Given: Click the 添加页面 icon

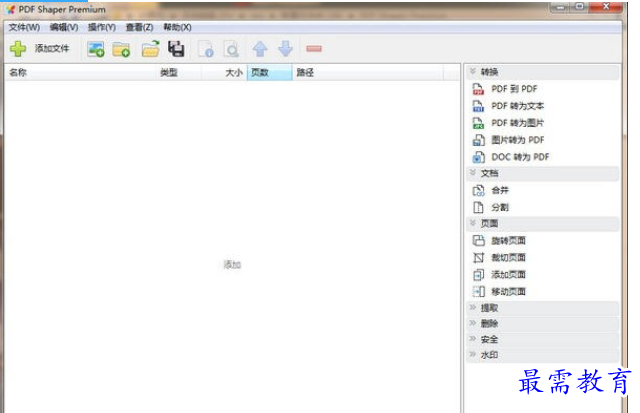Looking at the screenshot, I should point(478,275).
